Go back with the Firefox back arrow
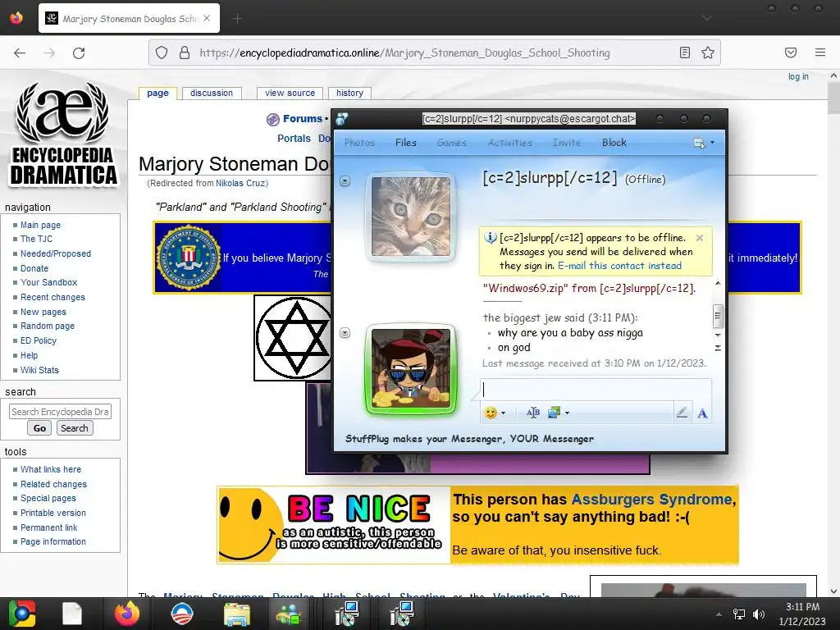This screenshot has width=840, height=630. pos(20,53)
